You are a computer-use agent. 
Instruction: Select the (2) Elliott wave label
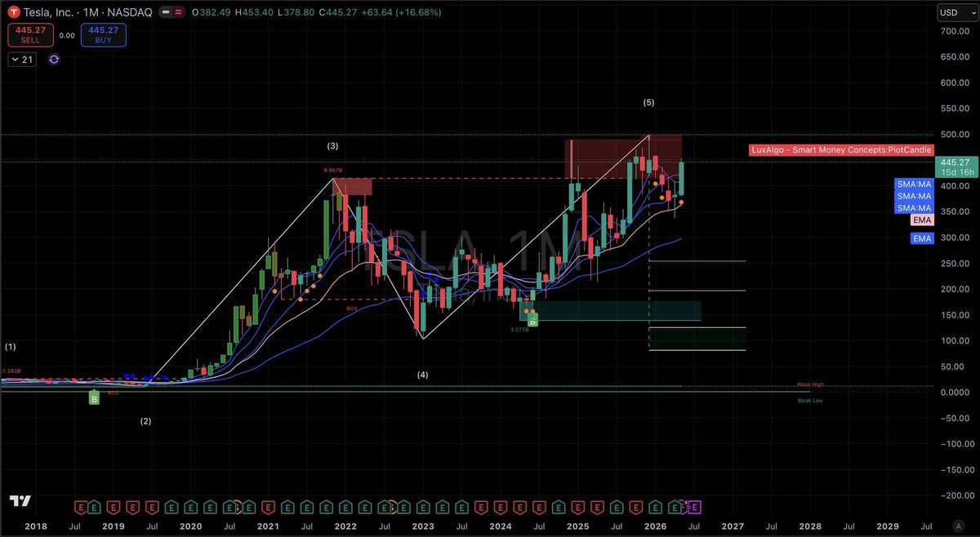pos(145,421)
